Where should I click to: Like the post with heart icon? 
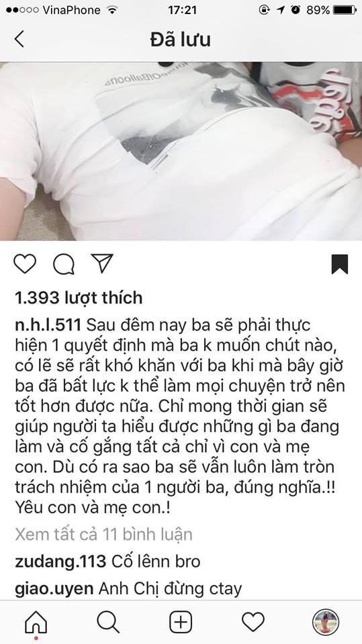click(25, 264)
